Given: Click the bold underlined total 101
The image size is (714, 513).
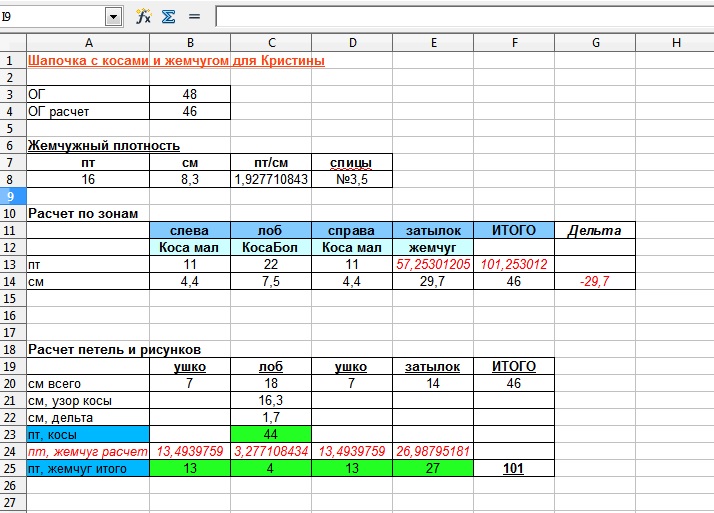Looking at the screenshot, I should [x=514, y=468].
